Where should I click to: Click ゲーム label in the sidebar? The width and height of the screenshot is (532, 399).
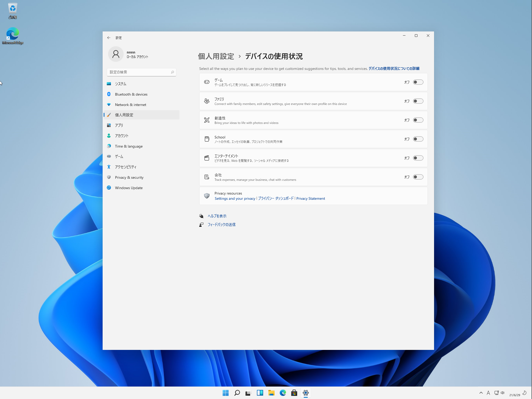pyautogui.click(x=119, y=156)
